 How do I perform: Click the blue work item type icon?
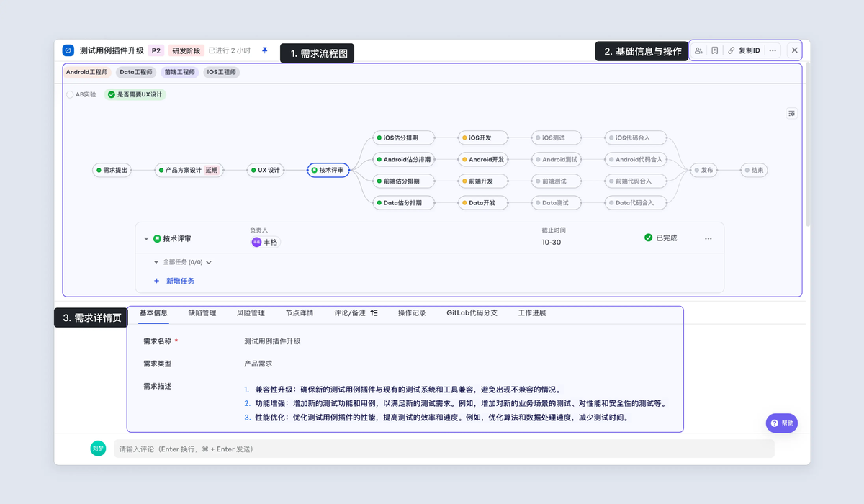[68, 50]
